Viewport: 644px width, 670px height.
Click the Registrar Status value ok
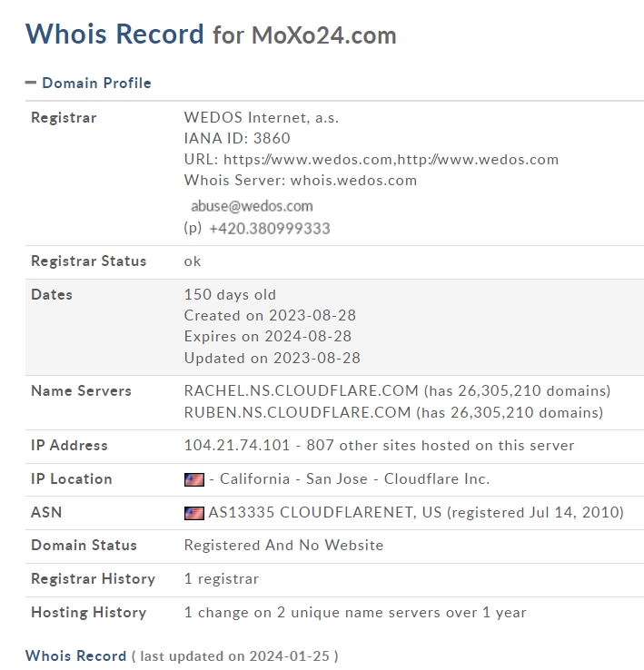point(193,261)
